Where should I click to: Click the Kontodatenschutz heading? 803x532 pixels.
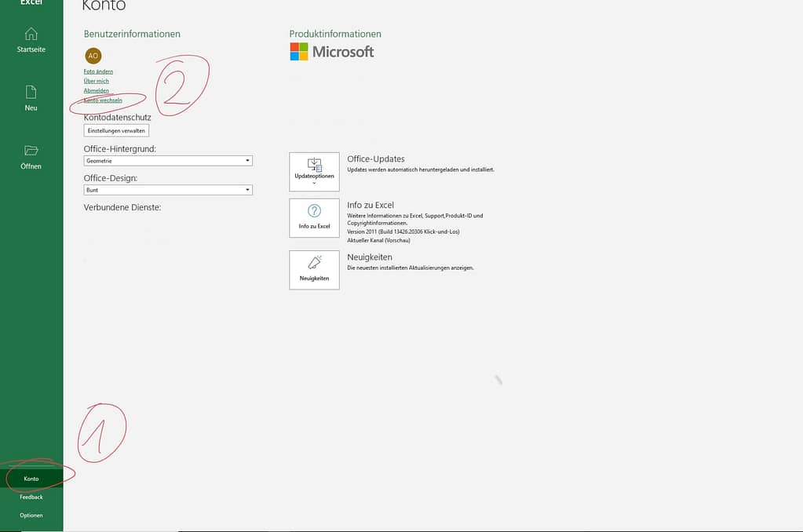tap(117, 117)
